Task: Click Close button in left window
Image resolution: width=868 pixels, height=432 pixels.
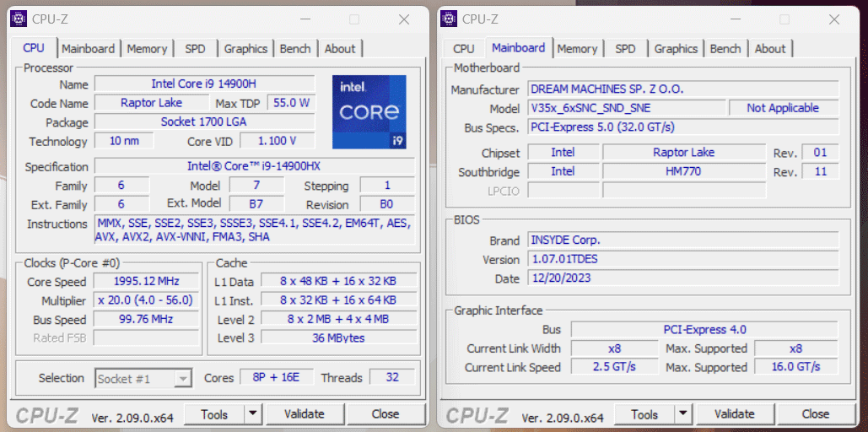Action: pyautogui.click(x=385, y=413)
